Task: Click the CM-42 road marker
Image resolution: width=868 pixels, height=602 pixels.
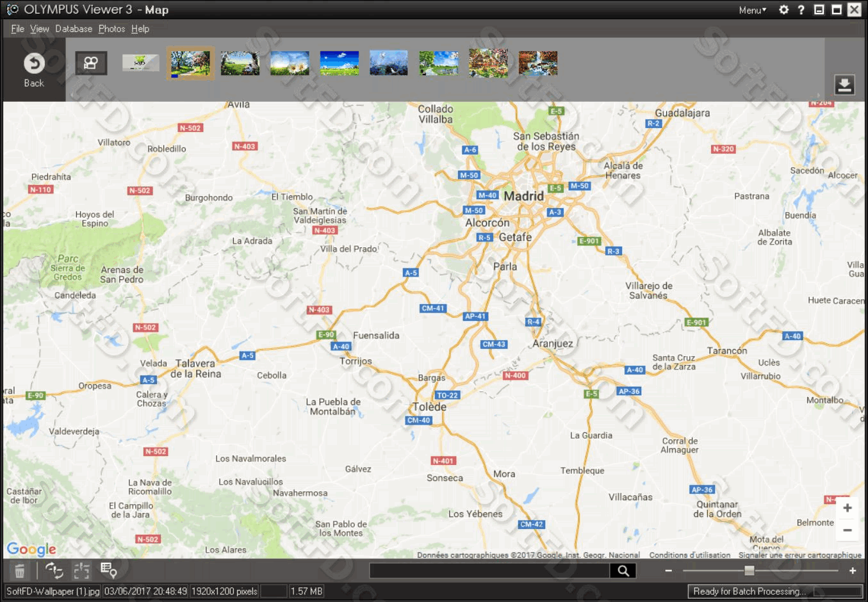Action: tap(532, 524)
